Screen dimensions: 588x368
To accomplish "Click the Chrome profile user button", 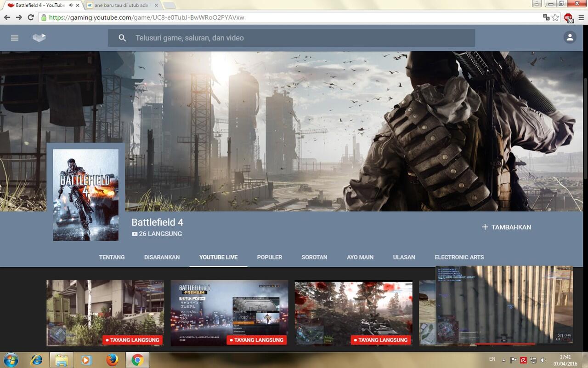I will (537, 3).
